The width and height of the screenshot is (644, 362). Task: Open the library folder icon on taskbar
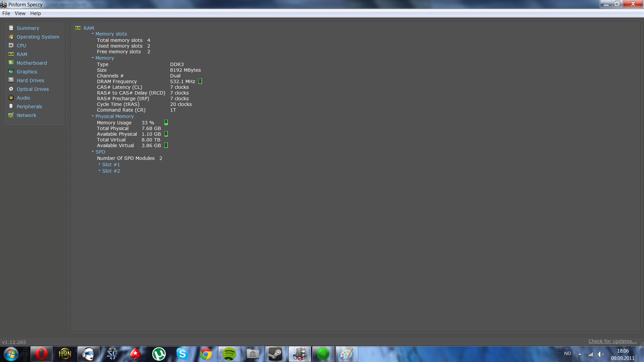tap(253, 354)
